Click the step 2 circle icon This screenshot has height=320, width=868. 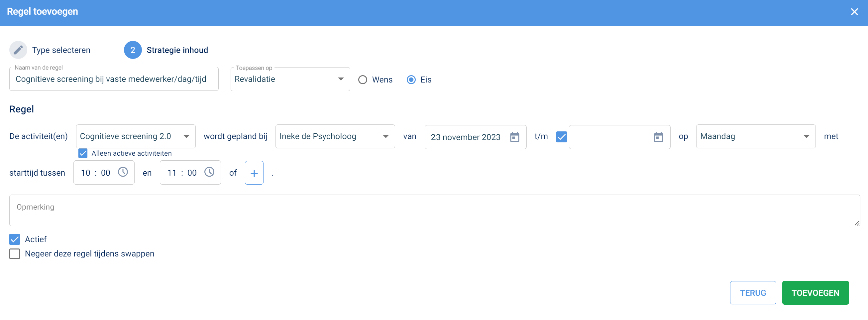pyautogui.click(x=133, y=50)
